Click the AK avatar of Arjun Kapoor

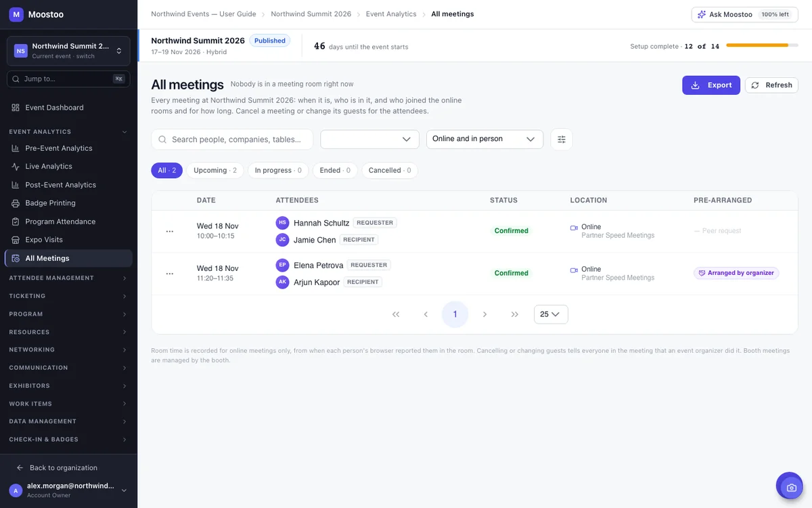(282, 282)
